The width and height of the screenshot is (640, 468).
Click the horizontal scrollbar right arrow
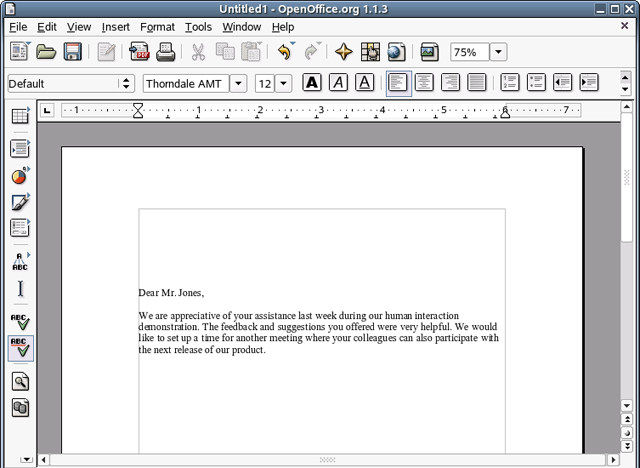(613, 460)
